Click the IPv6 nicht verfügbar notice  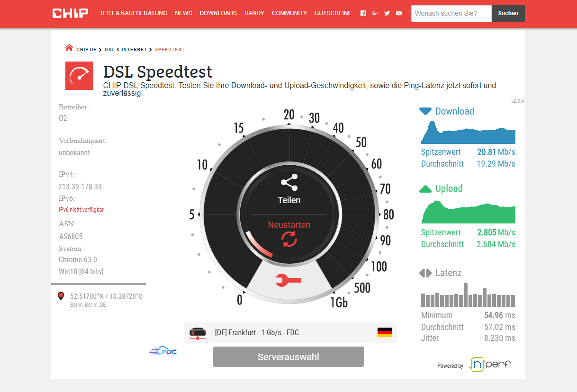tap(81, 210)
